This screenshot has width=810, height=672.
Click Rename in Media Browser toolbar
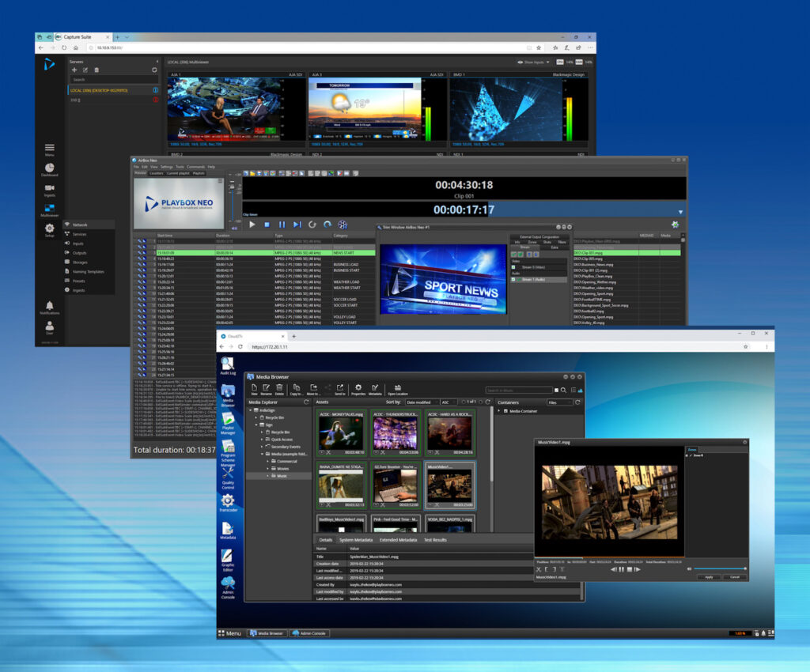[x=266, y=389]
